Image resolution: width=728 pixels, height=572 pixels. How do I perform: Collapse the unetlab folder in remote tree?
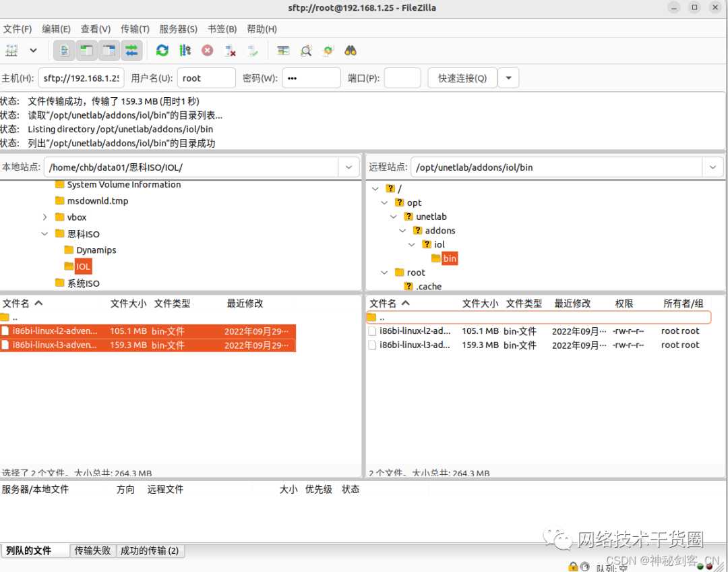[394, 216]
